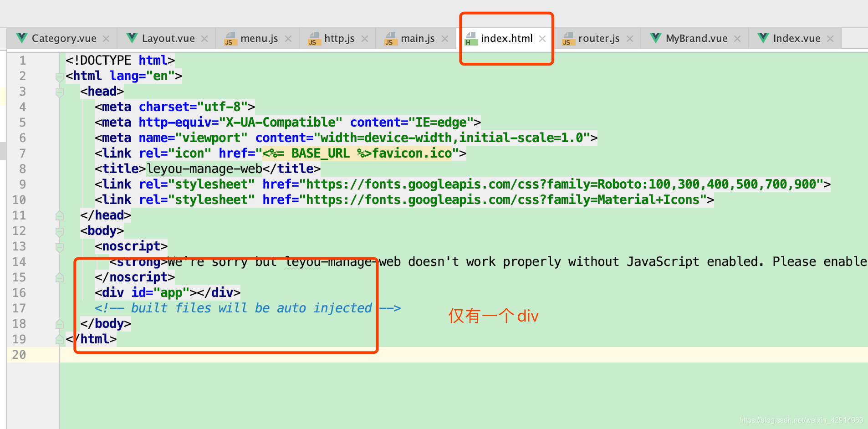This screenshot has height=429, width=868.
Task: Click the lang="en" attribute
Action: 142,76
